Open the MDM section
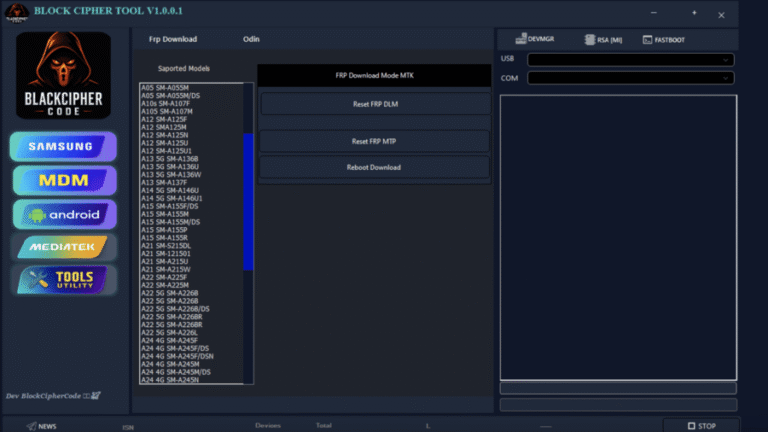768x432 pixels. click(64, 180)
